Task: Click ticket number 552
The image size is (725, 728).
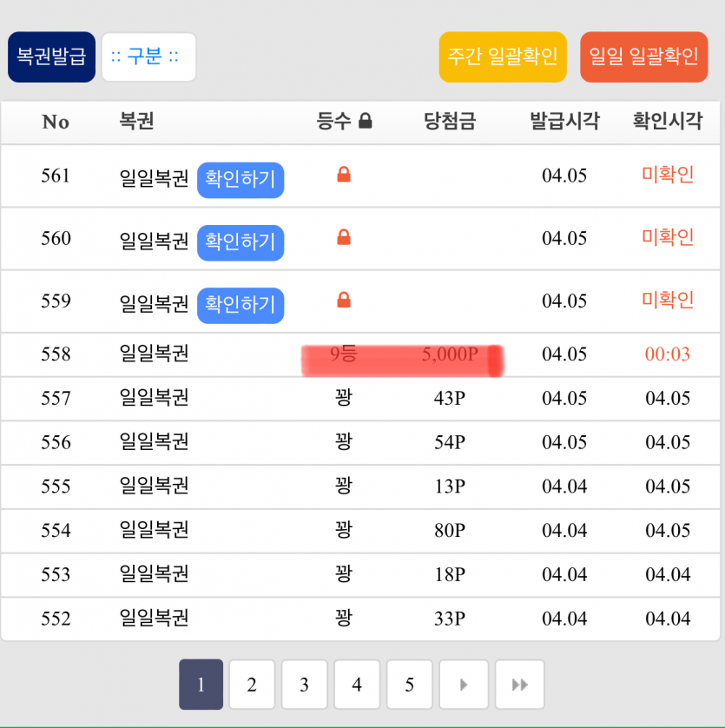Action: [56, 619]
